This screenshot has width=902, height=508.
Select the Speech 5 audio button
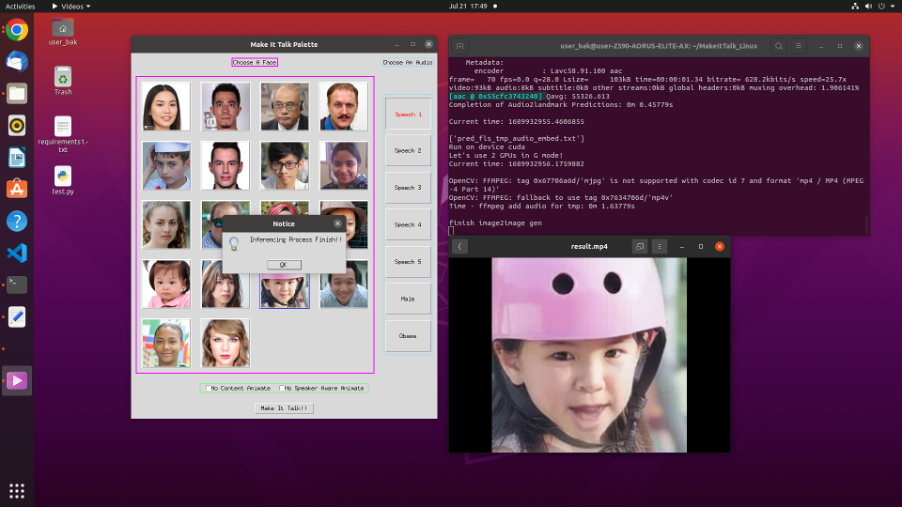pos(408,262)
